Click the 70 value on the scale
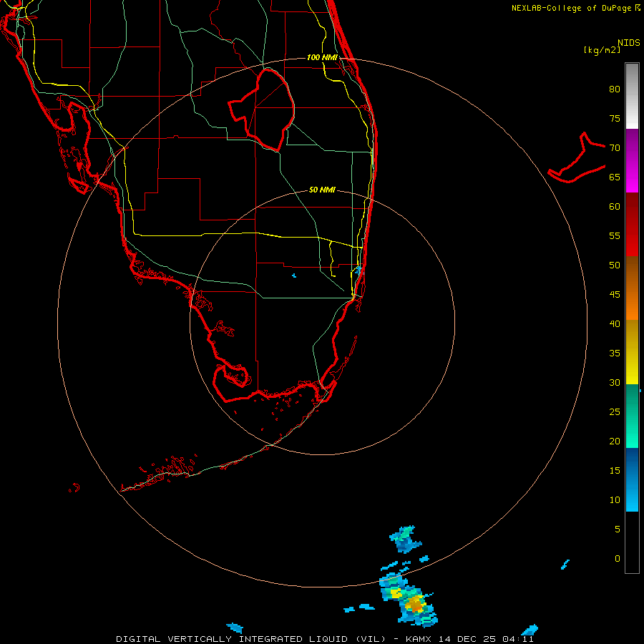The height and width of the screenshot is (644, 644). [x=615, y=148]
